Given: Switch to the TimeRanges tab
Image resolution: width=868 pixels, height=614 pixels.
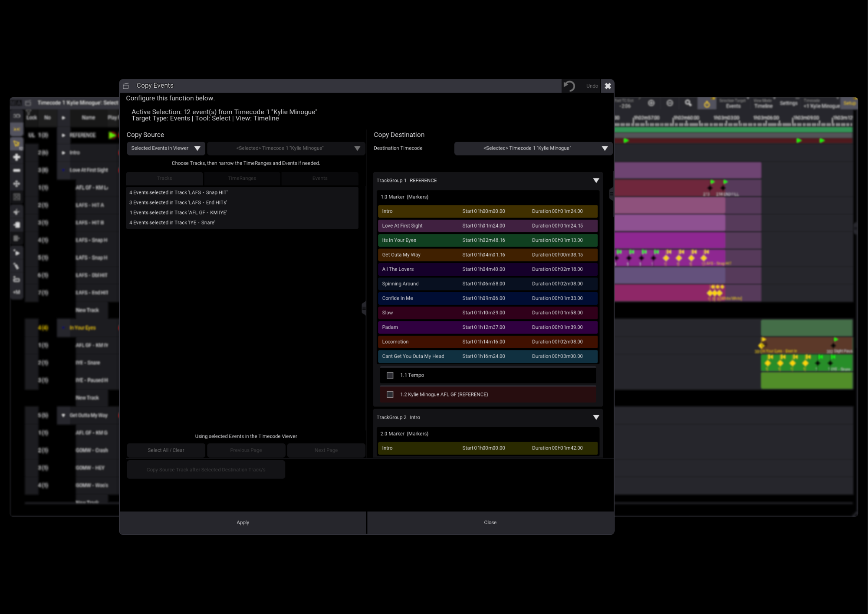Looking at the screenshot, I should click(242, 178).
